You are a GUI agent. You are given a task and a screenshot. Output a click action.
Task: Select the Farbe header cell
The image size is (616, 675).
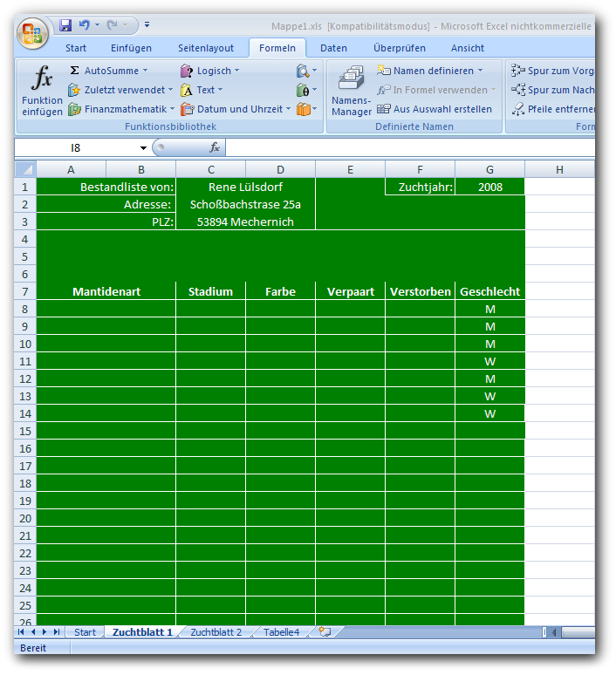pyautogui.click(x=280, y=291)
